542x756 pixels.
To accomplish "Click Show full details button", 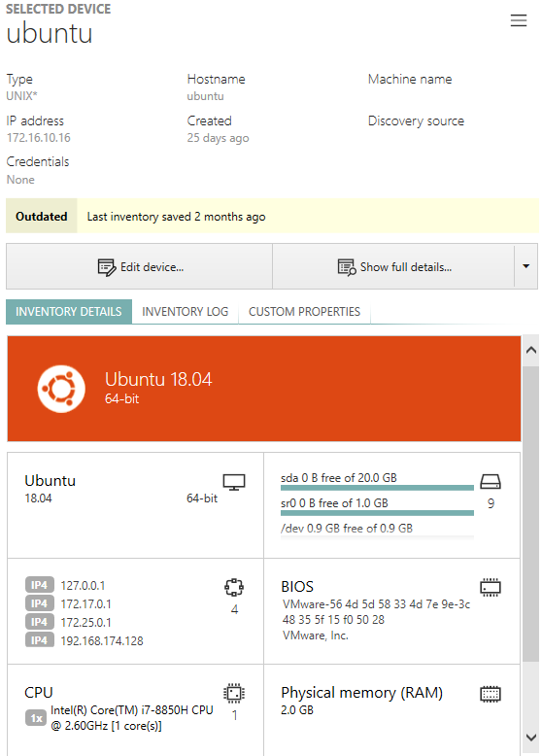I will (x=393, y=266).
